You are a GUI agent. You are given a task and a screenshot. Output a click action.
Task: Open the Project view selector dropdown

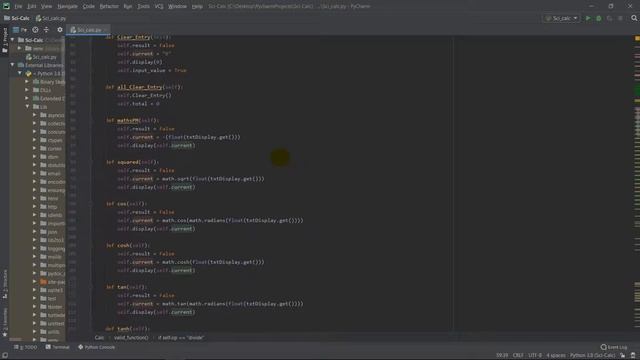(20, 30)
